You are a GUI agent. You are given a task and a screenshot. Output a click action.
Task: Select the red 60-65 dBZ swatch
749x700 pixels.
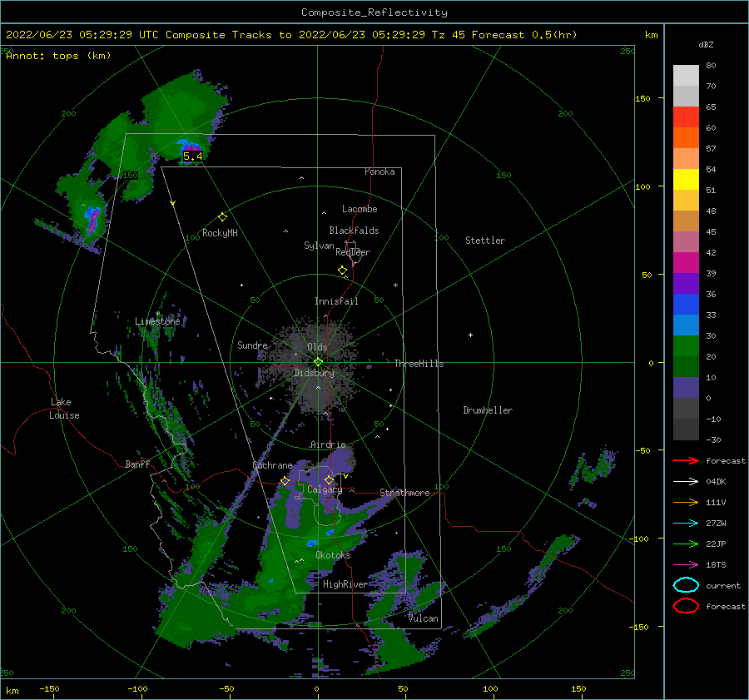coord(686,117)
